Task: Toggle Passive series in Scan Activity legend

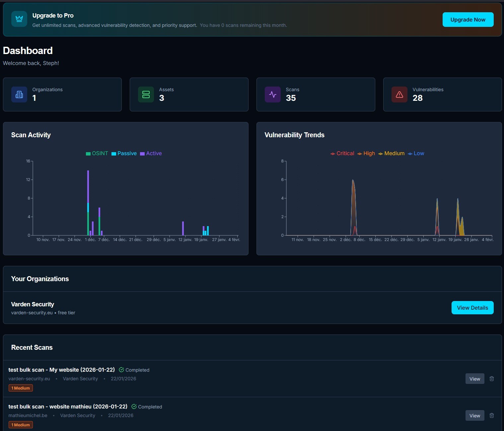Action: (x=124, y=154)
